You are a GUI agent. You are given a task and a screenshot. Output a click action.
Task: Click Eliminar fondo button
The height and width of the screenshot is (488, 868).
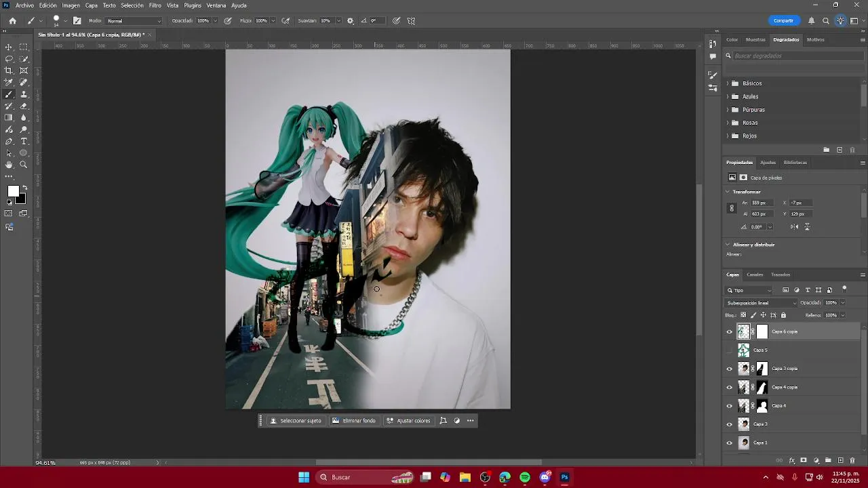354,421
